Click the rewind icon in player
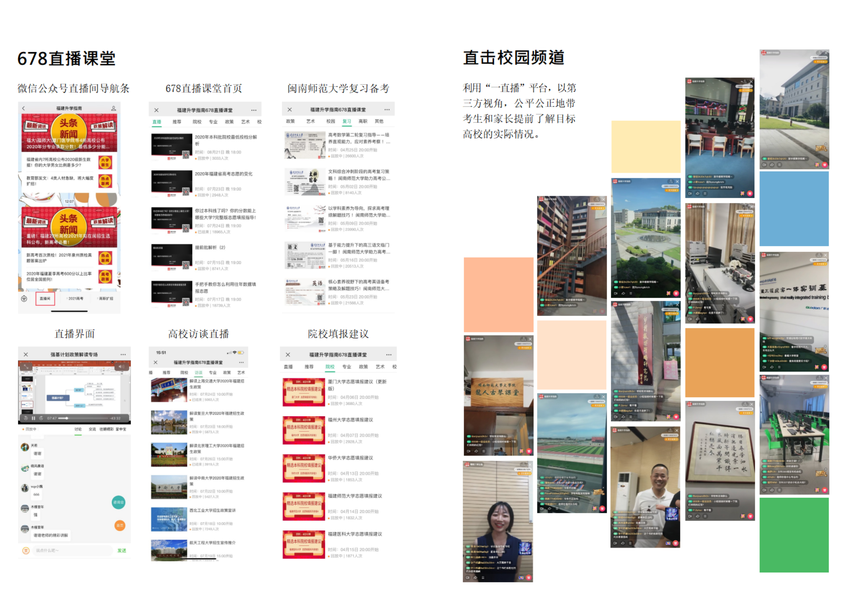Viewport: 851px width, 616px height. [x=26, y=418]
